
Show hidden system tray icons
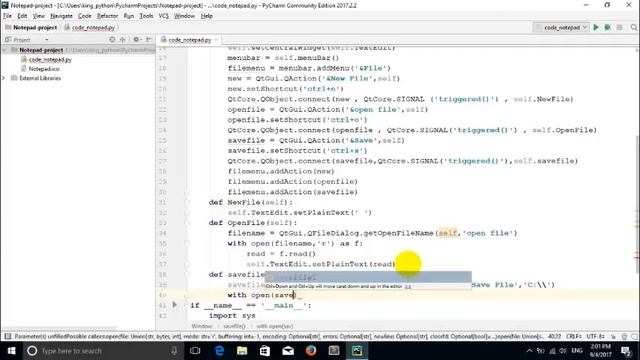529,351
